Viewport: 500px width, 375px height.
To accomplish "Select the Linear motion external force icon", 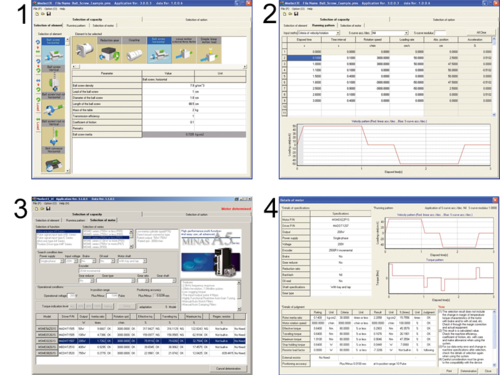I will pos(184,50).
